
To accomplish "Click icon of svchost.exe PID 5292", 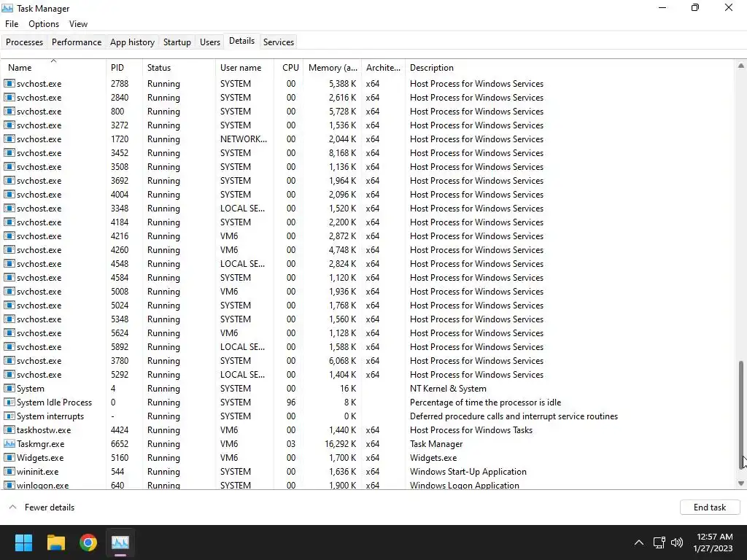I will pos(9,375).
